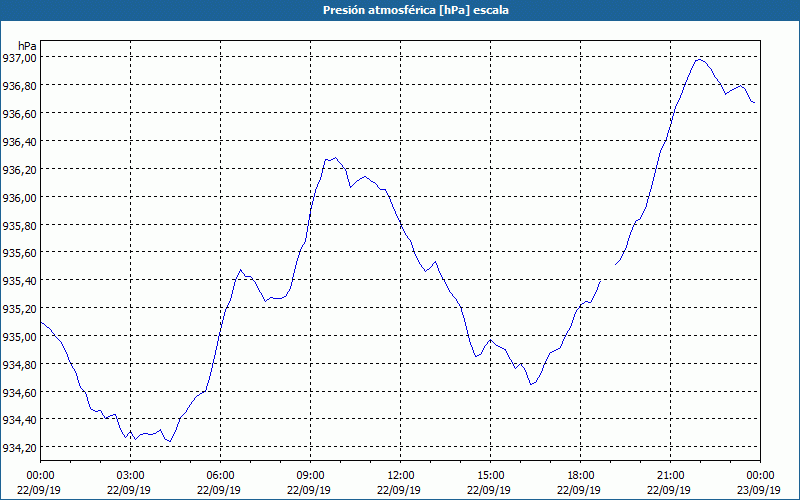Click the 934,40 y-axis label
The height and width of the screenshot is (500, 800).
click(20, 420)
